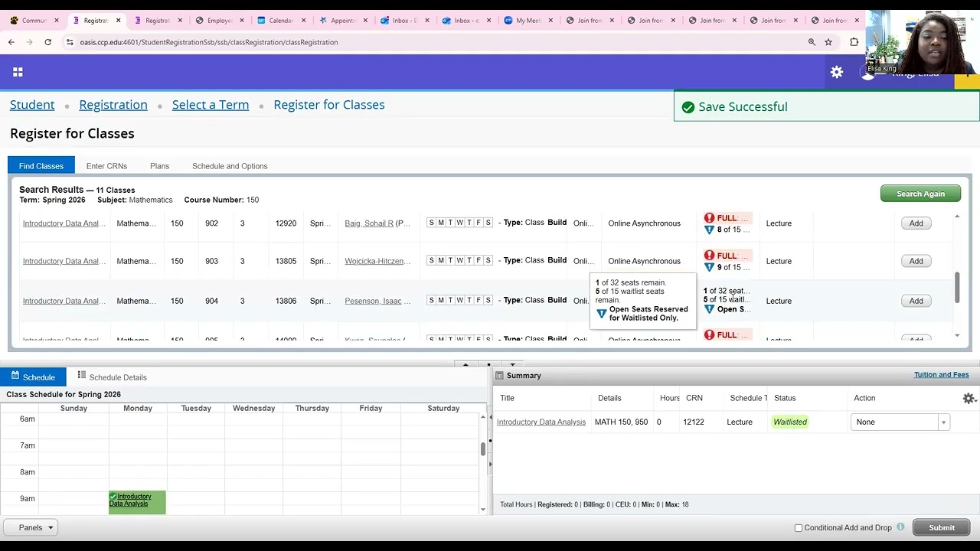This screenshot has width=980, height=551.
Task: Switch to the Enter CRNs tab
Action: point(106,166)
